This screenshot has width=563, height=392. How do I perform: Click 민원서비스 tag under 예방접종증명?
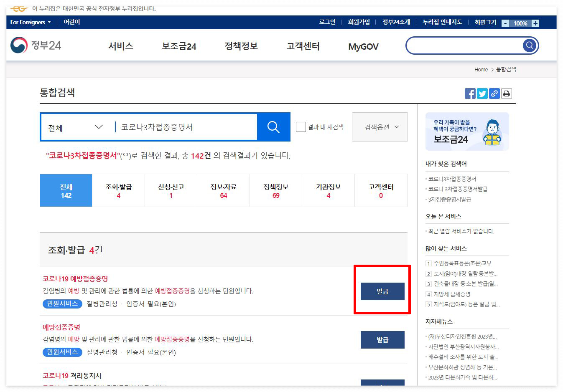62,352
